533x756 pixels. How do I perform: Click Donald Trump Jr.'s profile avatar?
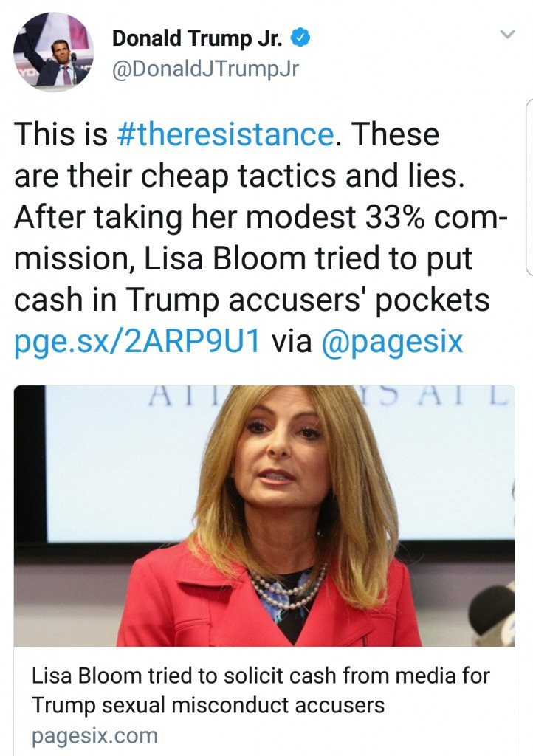(53, 52)
